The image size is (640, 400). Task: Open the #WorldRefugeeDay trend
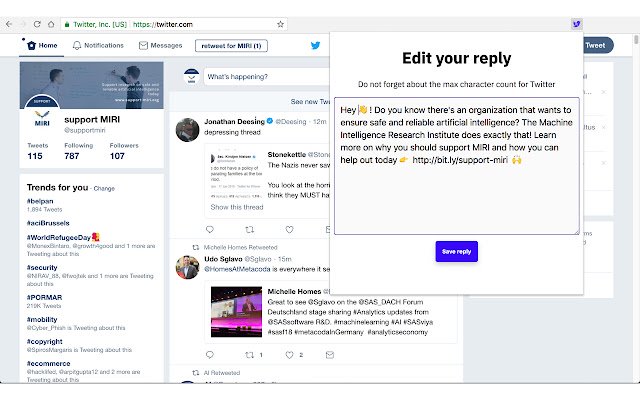click(59, 238)
